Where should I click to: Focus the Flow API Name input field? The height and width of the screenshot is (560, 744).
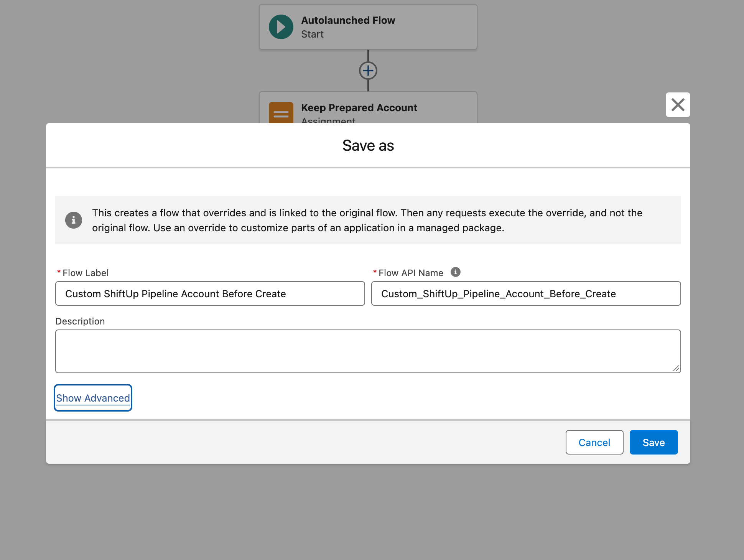point(526,293)
